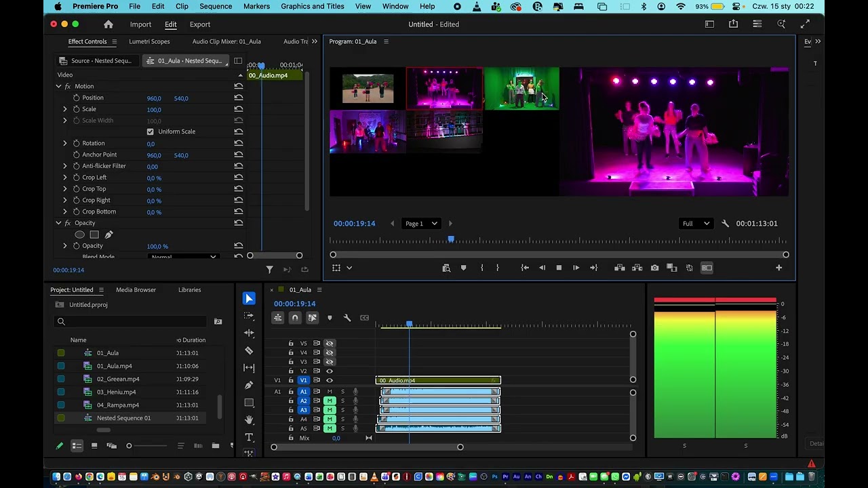Viewport: 868px width, 488px height.
Task: Select the Razor tool
Action: (x=249, y=350)
